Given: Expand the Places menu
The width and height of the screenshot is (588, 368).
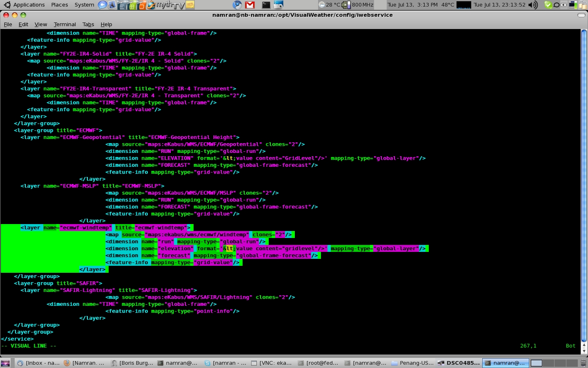Looking at the screenshot, I should [x=60, y=5].
